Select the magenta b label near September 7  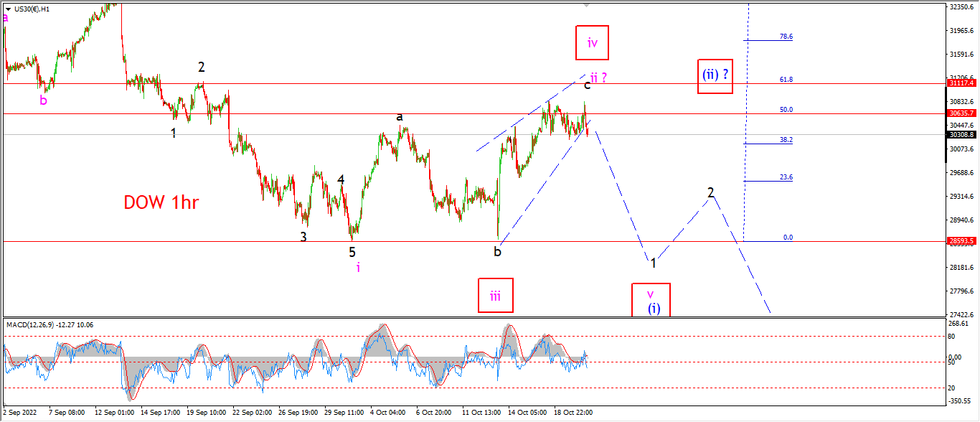44,100
